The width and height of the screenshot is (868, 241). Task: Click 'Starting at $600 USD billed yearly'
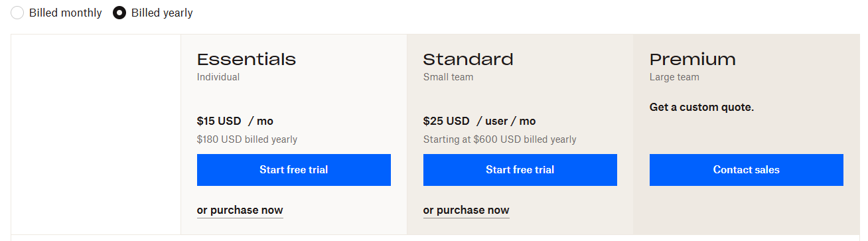click(500, 139)
